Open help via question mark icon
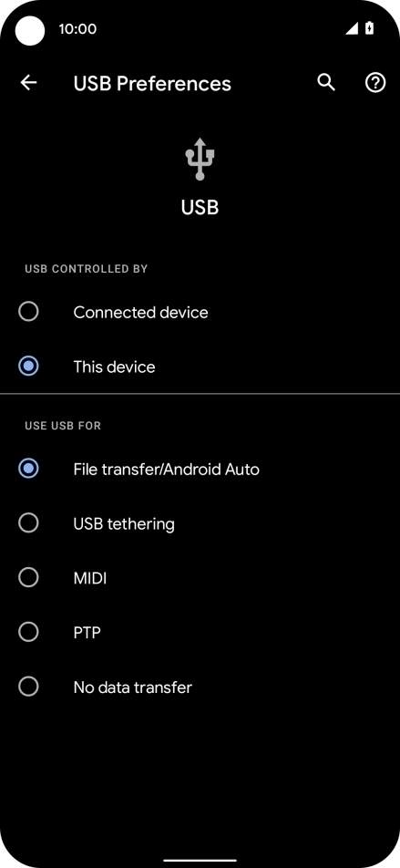 [x=375, y=83]
